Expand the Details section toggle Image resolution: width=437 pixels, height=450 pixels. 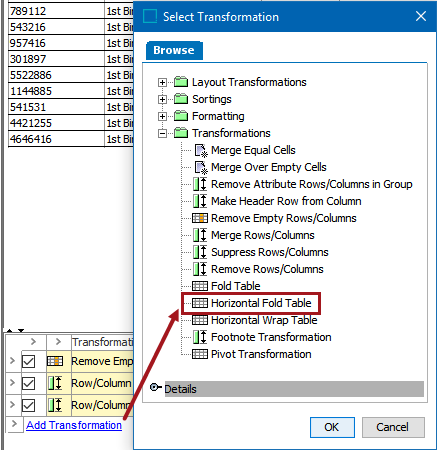155,388
